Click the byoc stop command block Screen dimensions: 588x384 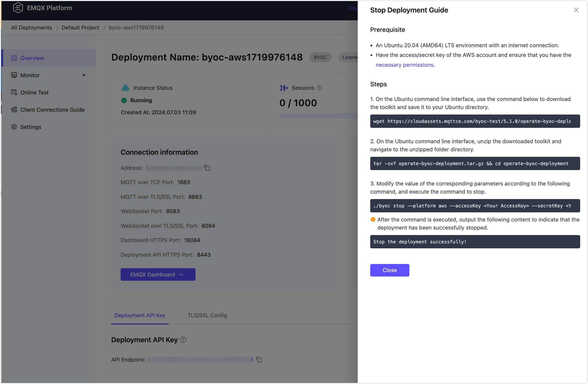pos(475,206)
